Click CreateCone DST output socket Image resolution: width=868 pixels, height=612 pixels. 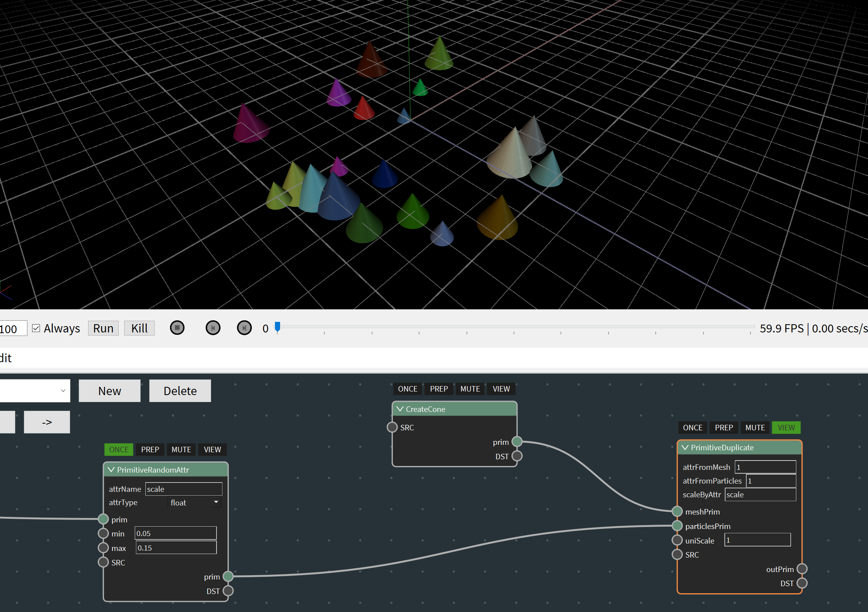pyautogui.click(x=517, y=456)
